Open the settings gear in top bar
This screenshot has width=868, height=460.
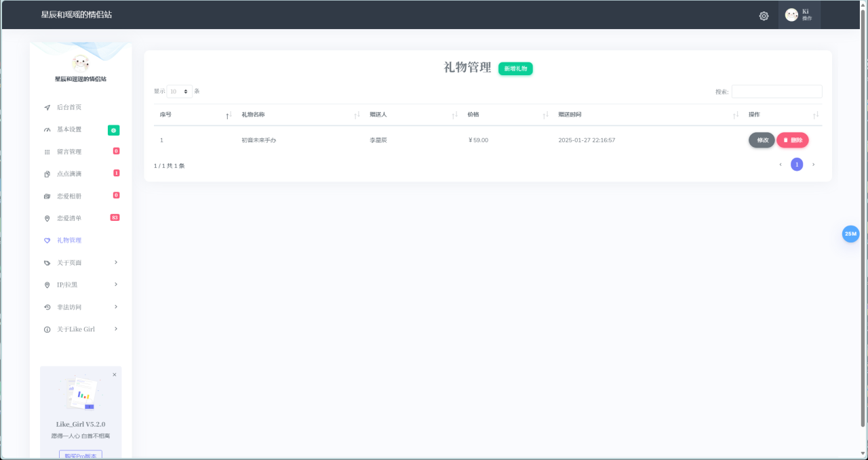[764, 16]
